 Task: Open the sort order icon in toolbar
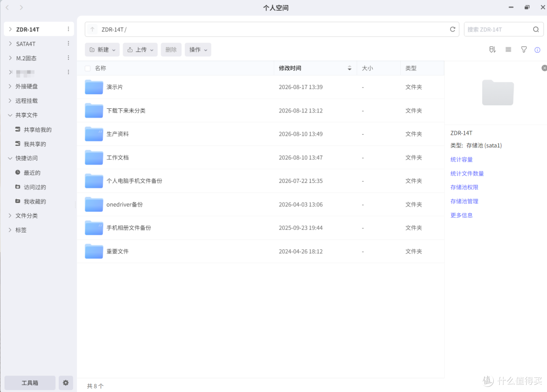point(492,50)
